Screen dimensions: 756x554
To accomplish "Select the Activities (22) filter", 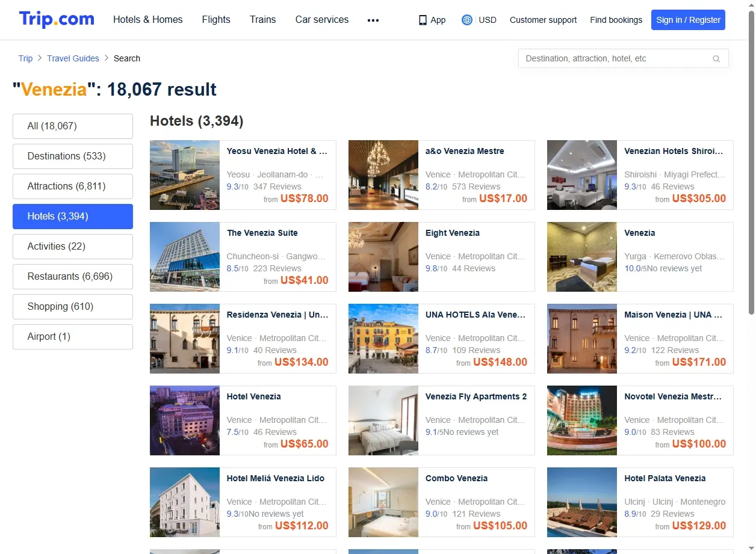I will coord(73,247).
